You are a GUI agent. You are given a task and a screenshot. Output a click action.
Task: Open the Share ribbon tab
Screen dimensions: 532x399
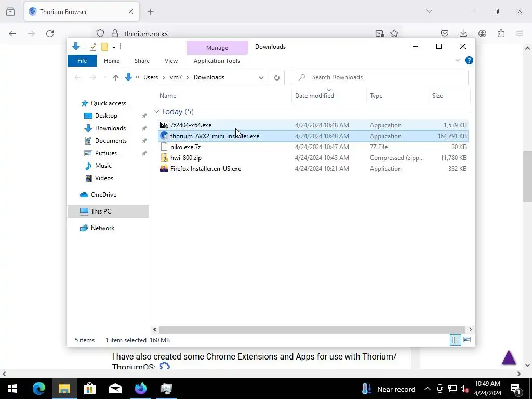pyautogui.click(x=142, y=61)
